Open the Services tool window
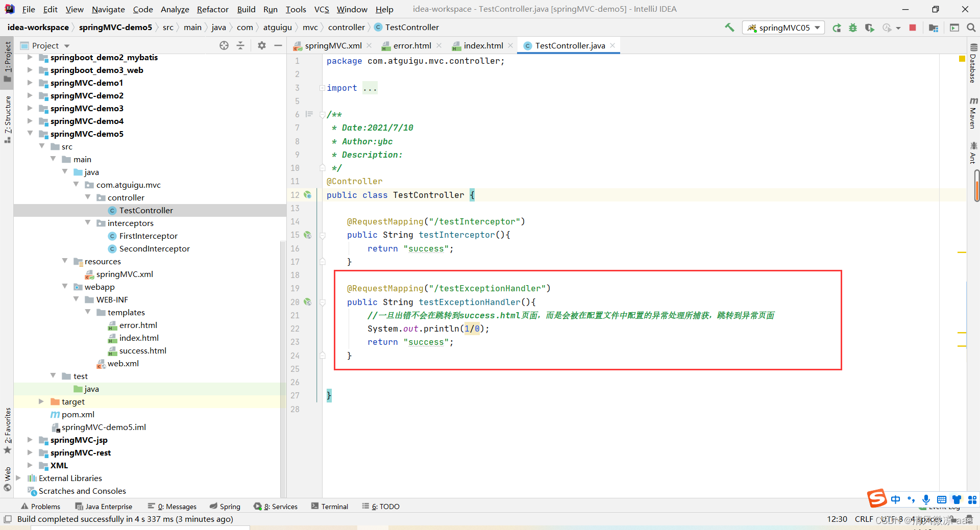This screenshot has height=530, width=980. pyautogui.click(x=276, y=507)
